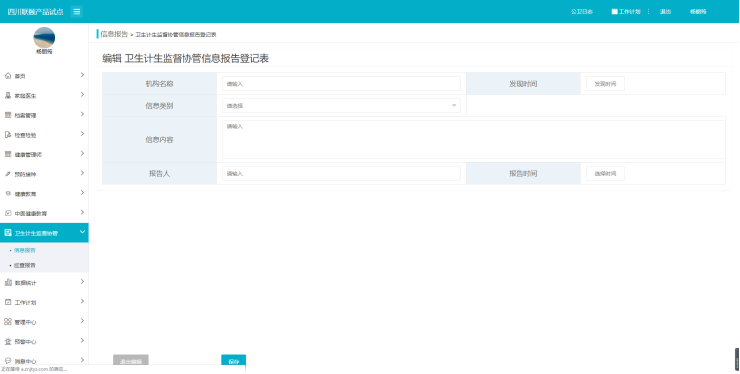
Task: Click the 预警中心 alarm icon
Action: point(8,341)
